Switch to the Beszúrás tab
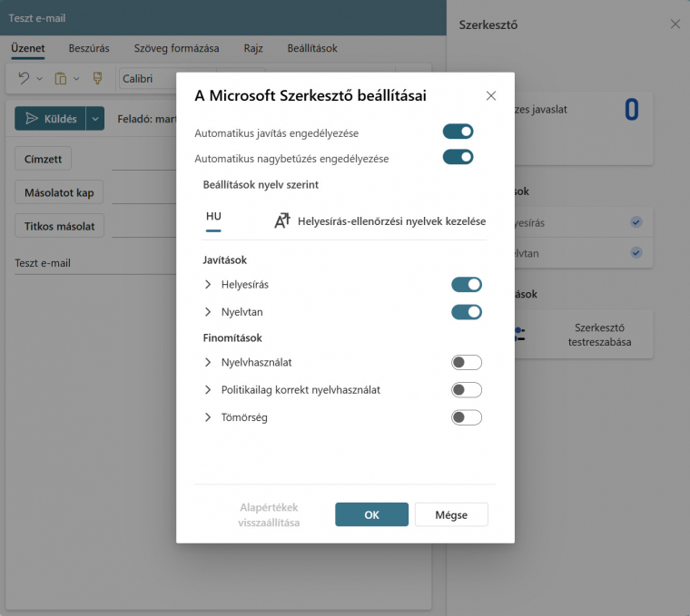 pyautogui.click(x=89, y=48)
